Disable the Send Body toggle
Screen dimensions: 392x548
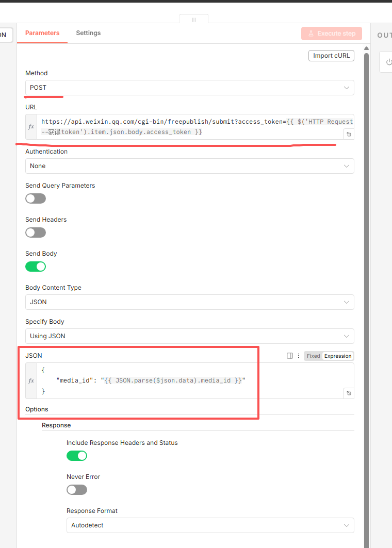click(36, 267)
